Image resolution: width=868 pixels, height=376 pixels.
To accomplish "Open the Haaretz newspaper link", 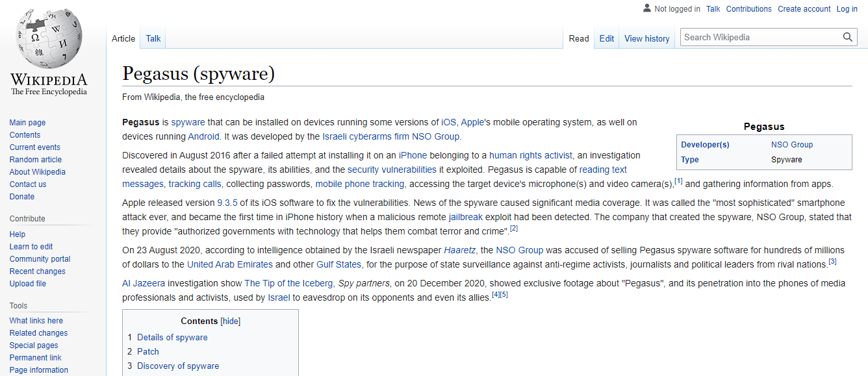I will coord(461,250).
